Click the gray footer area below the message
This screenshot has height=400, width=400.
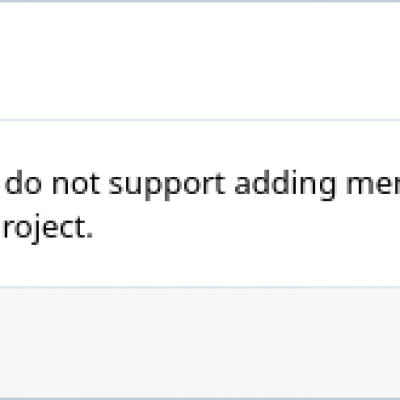[x=200, y=343]
